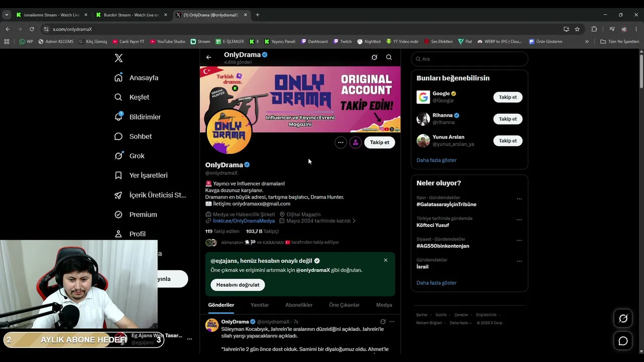Follow Yunus Arslan with Takip et button
The width and height of the screenshot is (644, 362).
click(x=508, y=141)
